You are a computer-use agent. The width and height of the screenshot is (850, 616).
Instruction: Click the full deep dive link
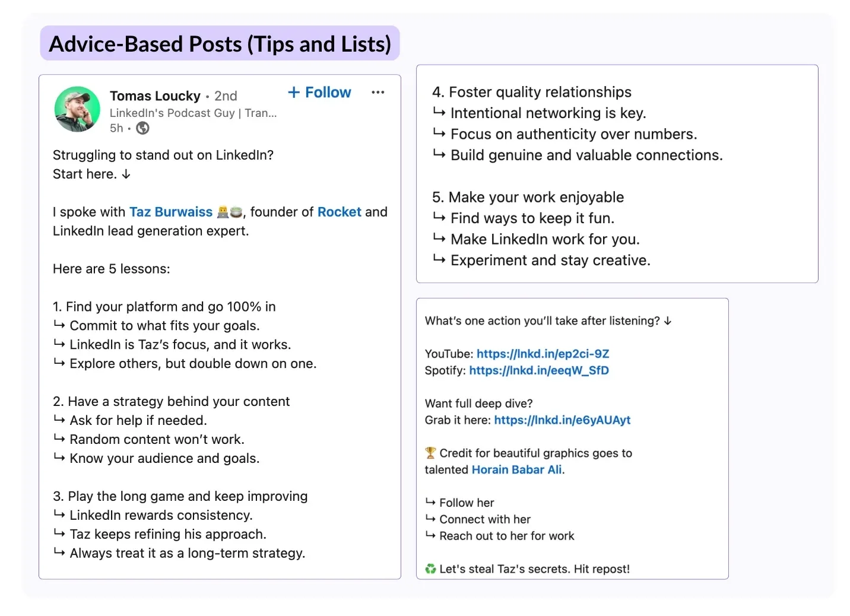[x=562, y=420]
